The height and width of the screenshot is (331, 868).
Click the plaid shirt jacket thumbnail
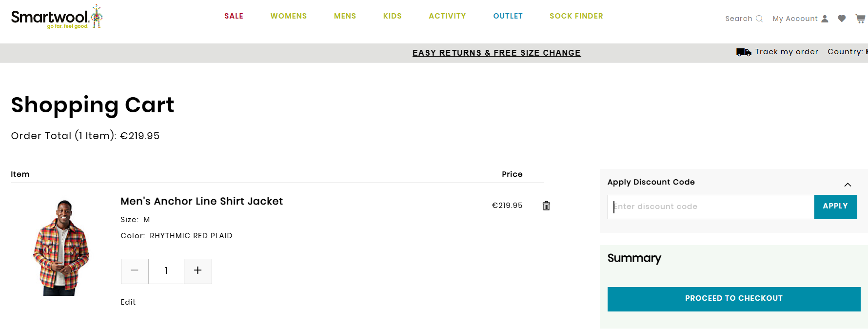[x=61, y=248]
